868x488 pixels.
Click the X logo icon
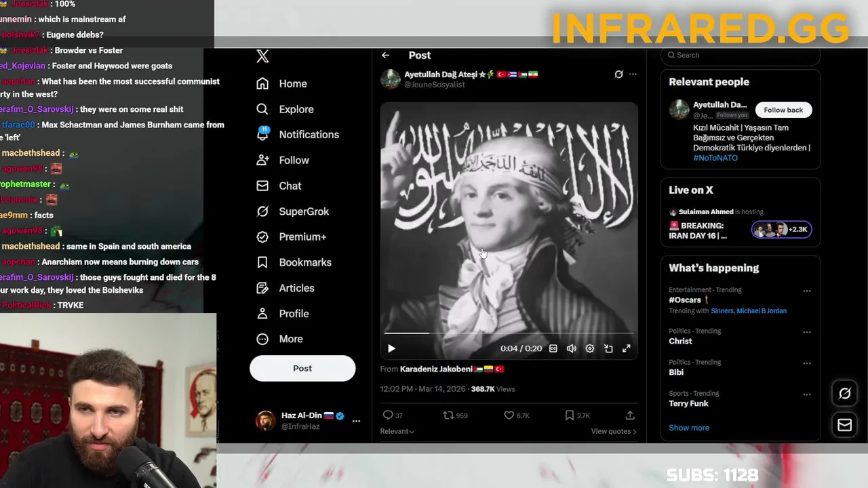point(262,57)
